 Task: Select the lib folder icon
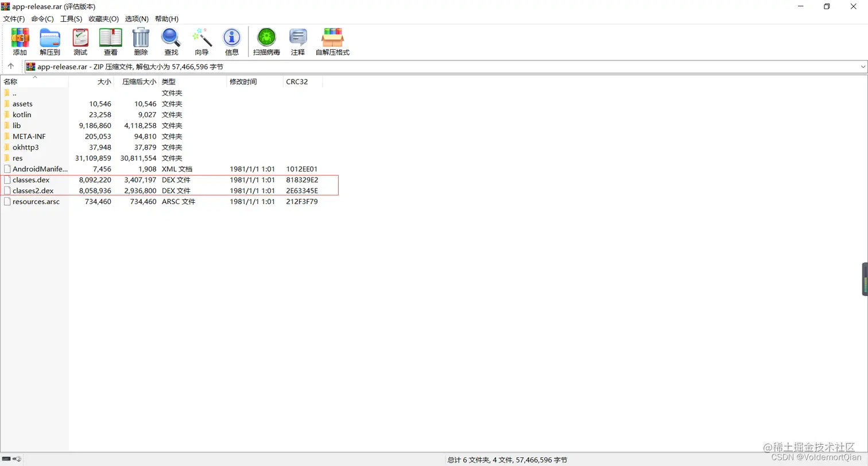coord(7,125)
